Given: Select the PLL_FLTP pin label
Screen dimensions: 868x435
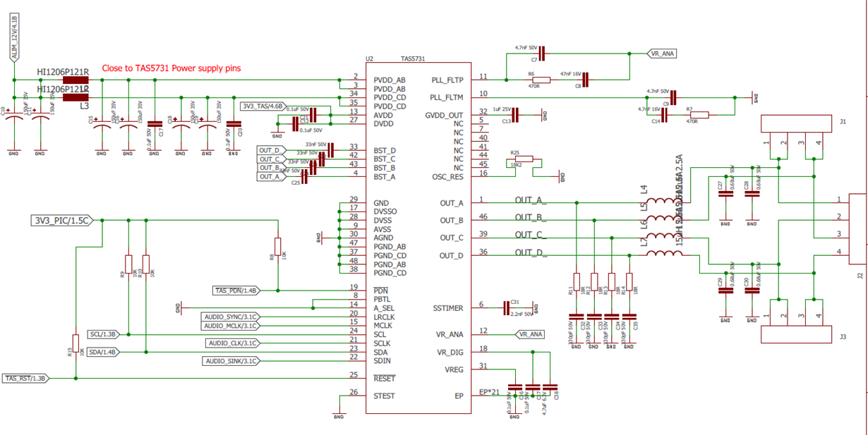Looking at the screenshot, I should coord(447,80).
